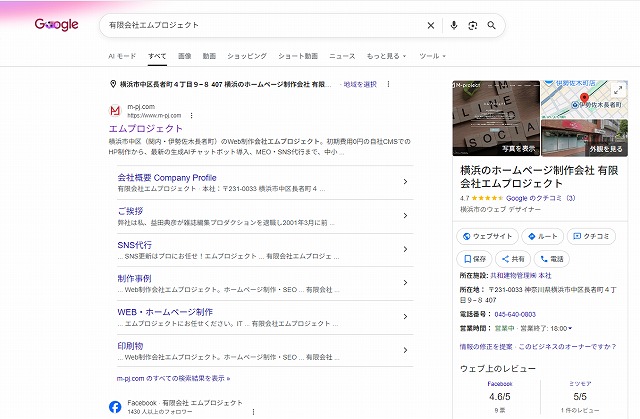Click m-pj.com のすべての検索結果を表示 link

coord(173,378)
